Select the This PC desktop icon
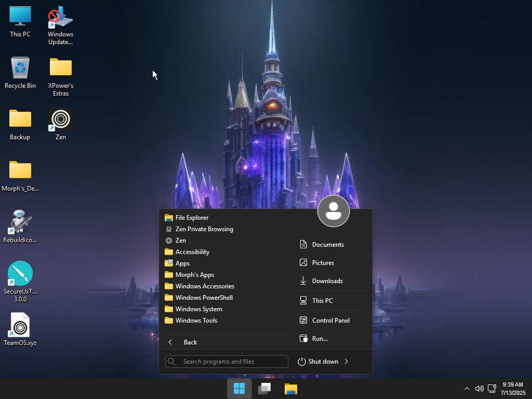532x399 pixels. [x=20, y=21]
